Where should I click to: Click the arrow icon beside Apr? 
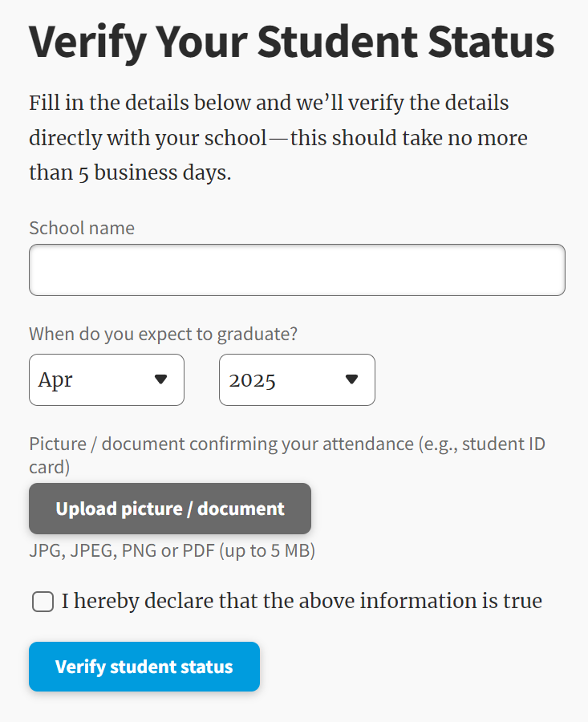(160, 379)
